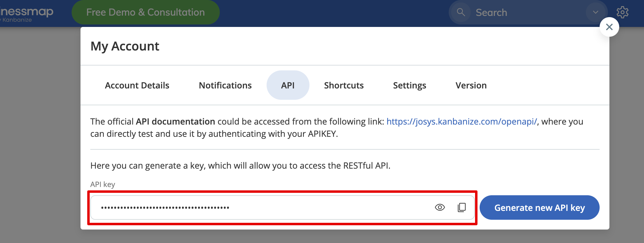Switch to the Notifications tab

point(225,85)
